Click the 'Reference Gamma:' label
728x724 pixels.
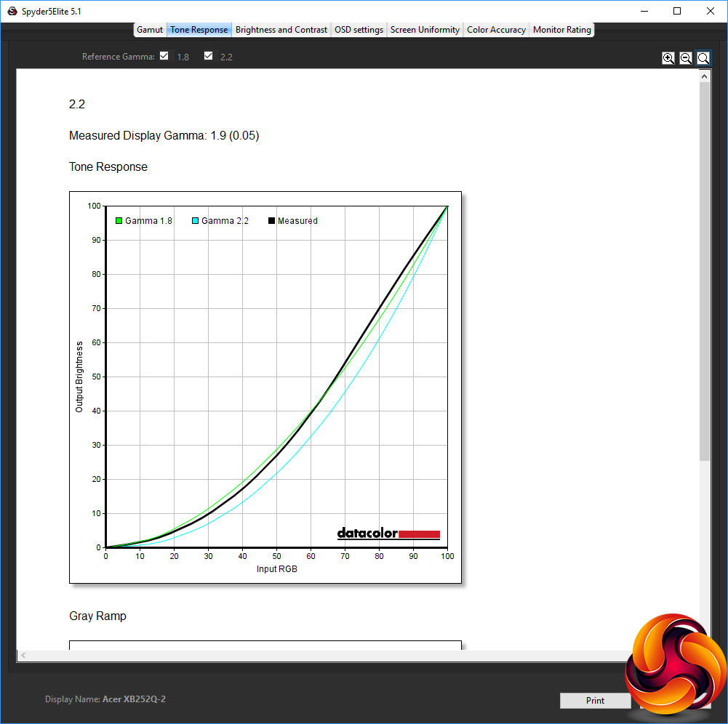pos(119,57)
